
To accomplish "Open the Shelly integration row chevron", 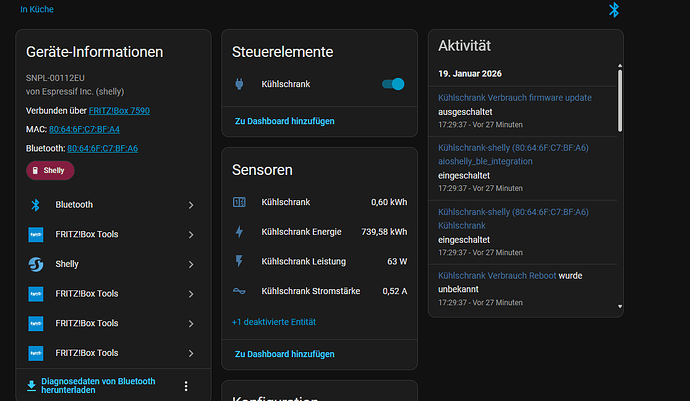I will pyautogui.click(x=191, y=264).
